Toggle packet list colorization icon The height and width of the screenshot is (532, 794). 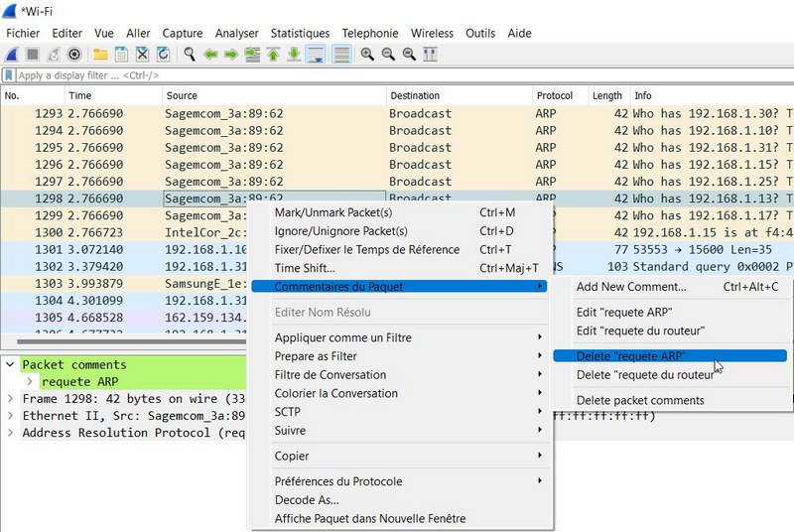pos(341,54)
